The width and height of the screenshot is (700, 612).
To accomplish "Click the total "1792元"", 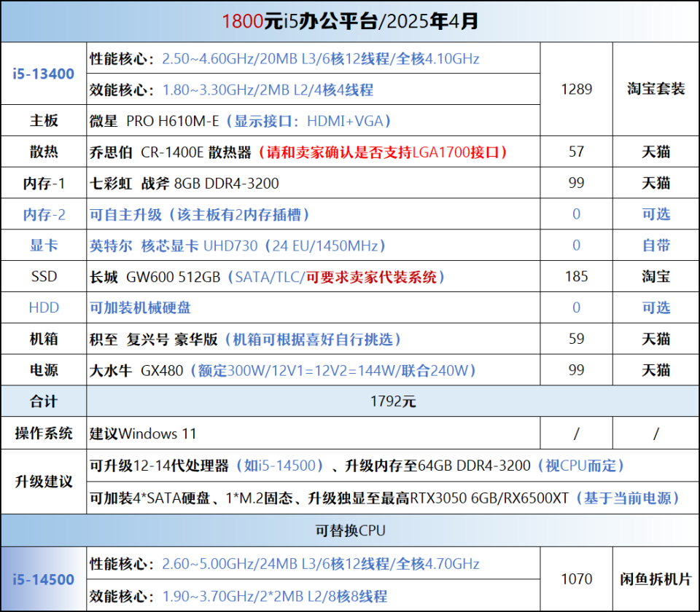I will 393,401.
